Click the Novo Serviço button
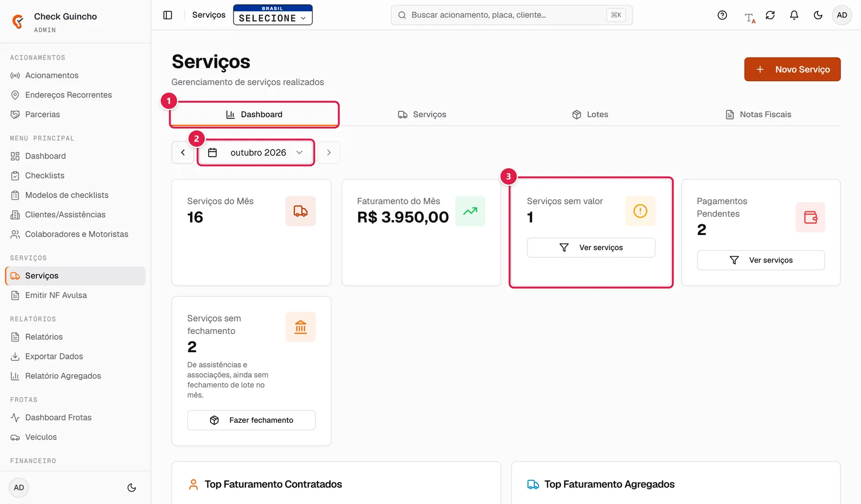Screen dimensions: 861x504 792,69
